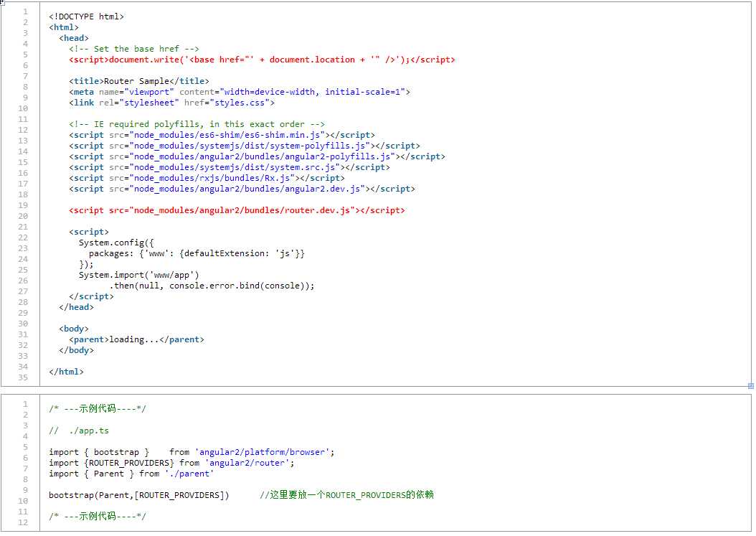
Task: Click the "<parent>loading...</parent>" line
Action: pyautogui.click(x=136, y=339)
